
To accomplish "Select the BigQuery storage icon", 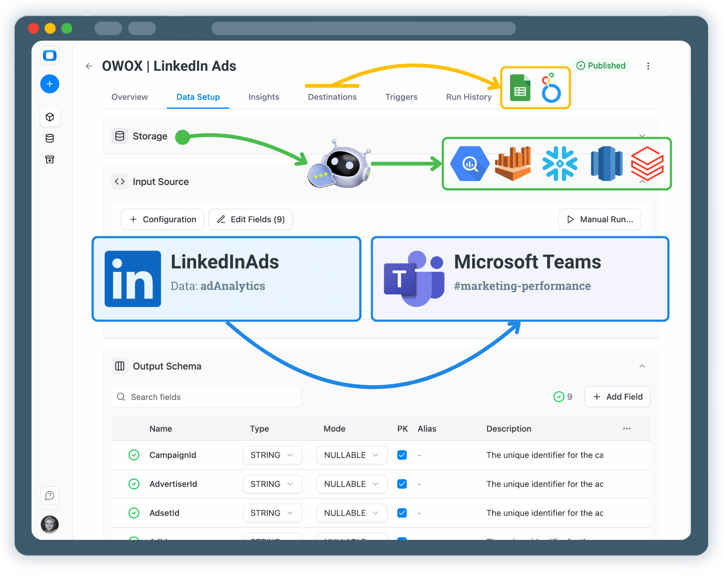I will (x=470, y=163).
